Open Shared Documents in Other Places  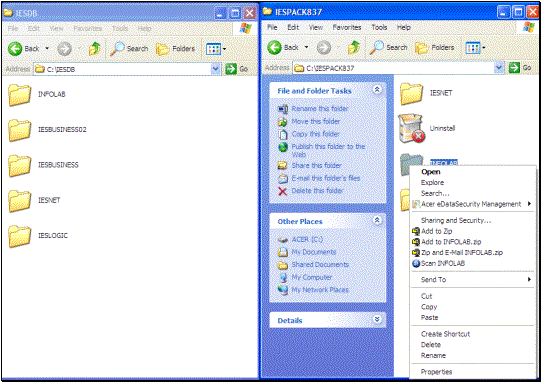320,265
